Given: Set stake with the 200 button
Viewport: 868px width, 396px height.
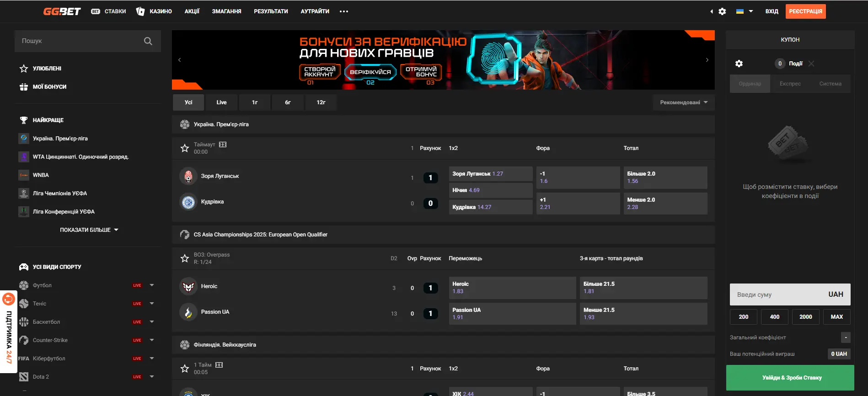Looking at the screenshot, I should point(744,317).
